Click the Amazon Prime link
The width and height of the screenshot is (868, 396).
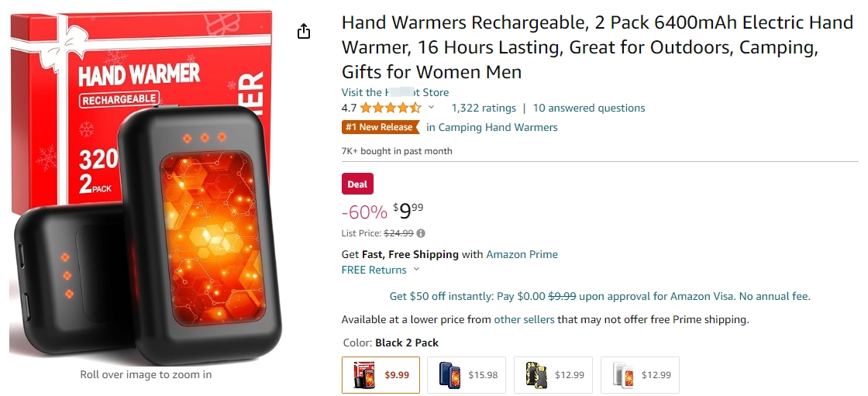click(522, 254)
